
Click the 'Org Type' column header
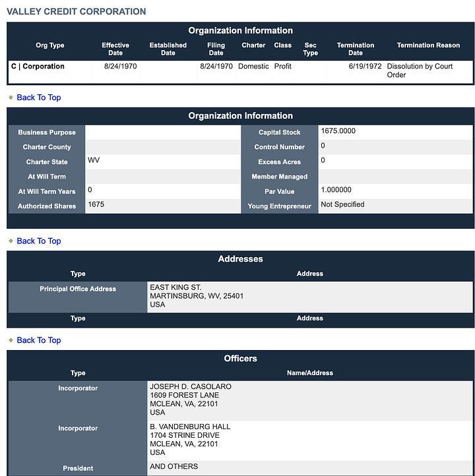tap(49, 45)
